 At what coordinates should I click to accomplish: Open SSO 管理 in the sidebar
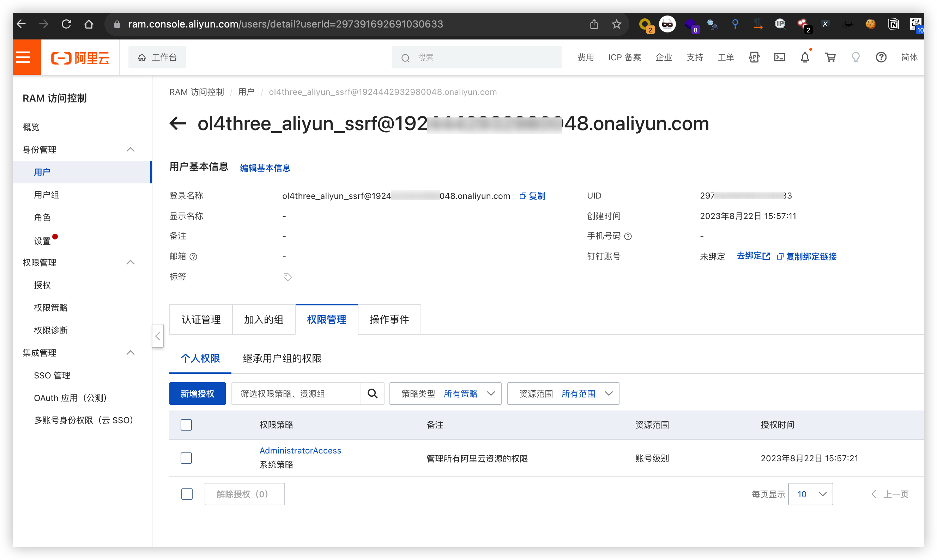(52, 376)
